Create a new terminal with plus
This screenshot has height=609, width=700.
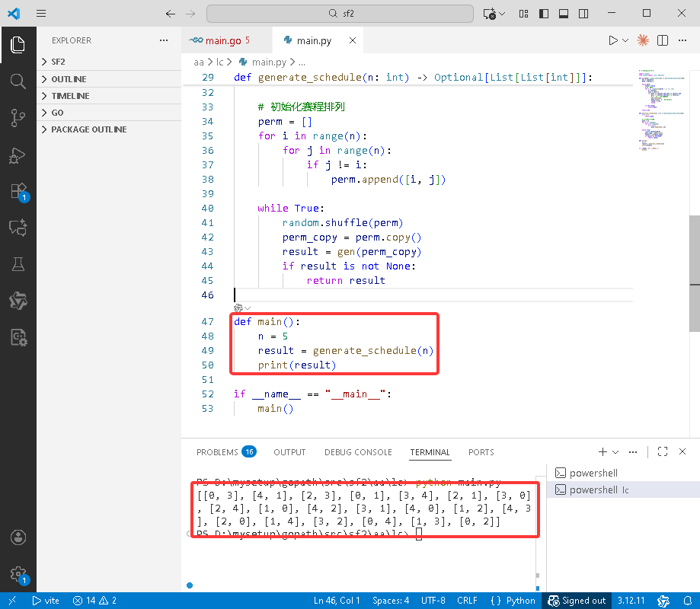pos(603,452)
